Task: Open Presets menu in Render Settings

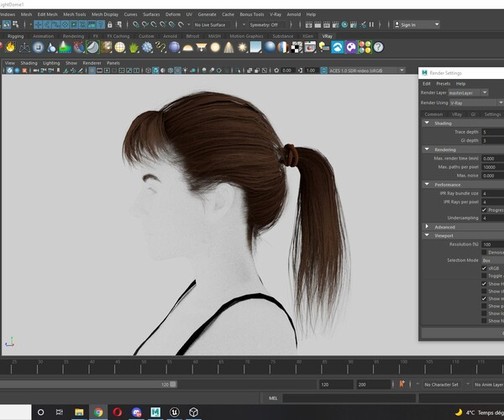Action: (x=444, y=83)
